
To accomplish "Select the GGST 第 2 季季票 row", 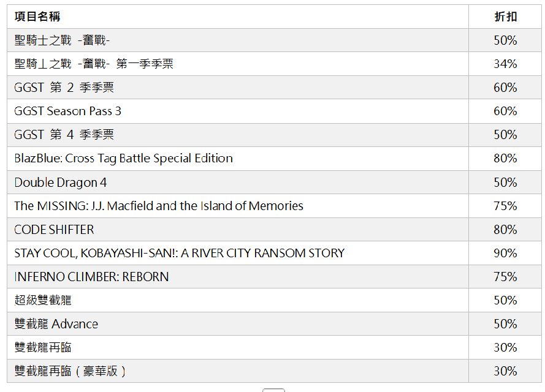I will click(x=64, y=88).
